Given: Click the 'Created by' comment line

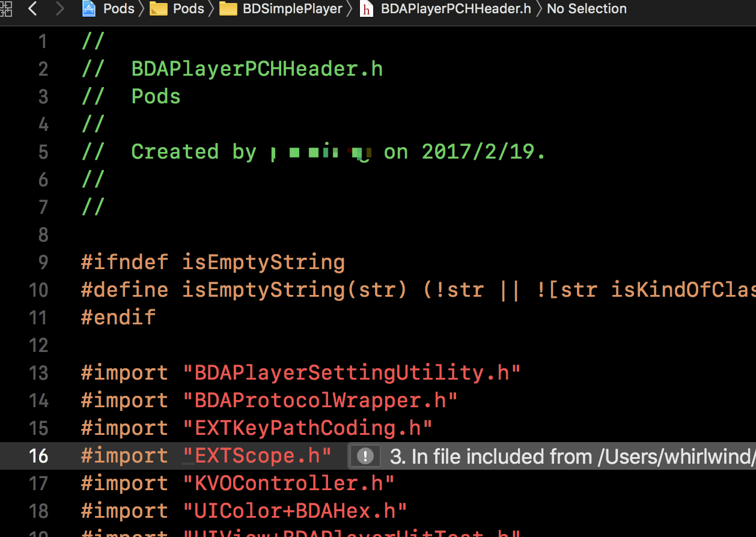Looking at the screenshot, I should click(x=313, y=152).
